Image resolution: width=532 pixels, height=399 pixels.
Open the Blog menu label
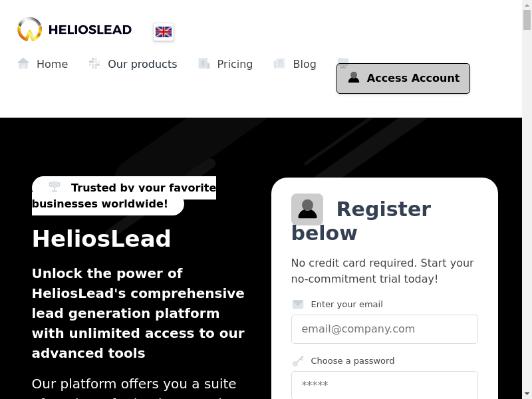click(305, 65)
